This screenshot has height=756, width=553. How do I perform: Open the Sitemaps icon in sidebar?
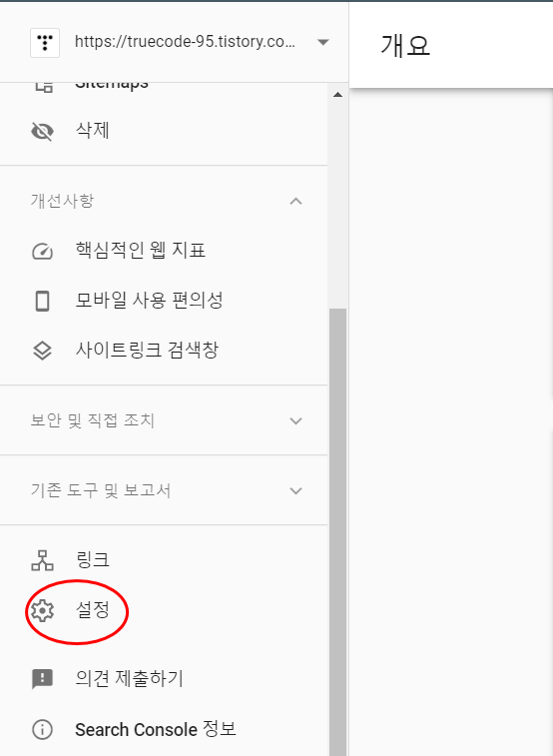click(43, 87)
